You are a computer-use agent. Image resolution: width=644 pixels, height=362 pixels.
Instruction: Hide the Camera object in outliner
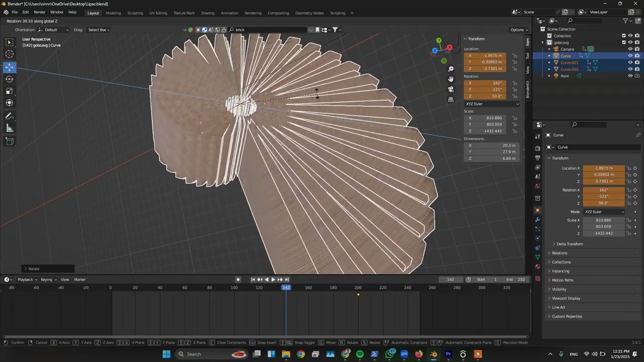pos(630,49)
